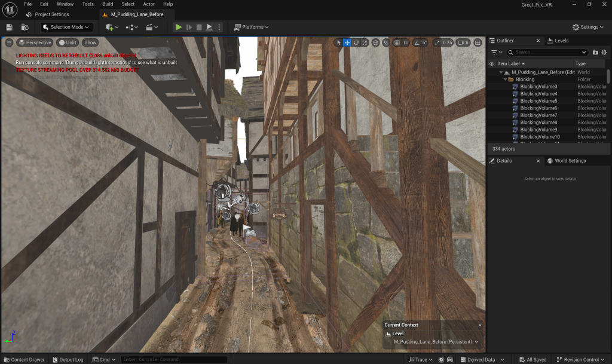Click the Outliner search field
Image resolution: width=612 pixels, height=364 pixels.
coord(547,52)
